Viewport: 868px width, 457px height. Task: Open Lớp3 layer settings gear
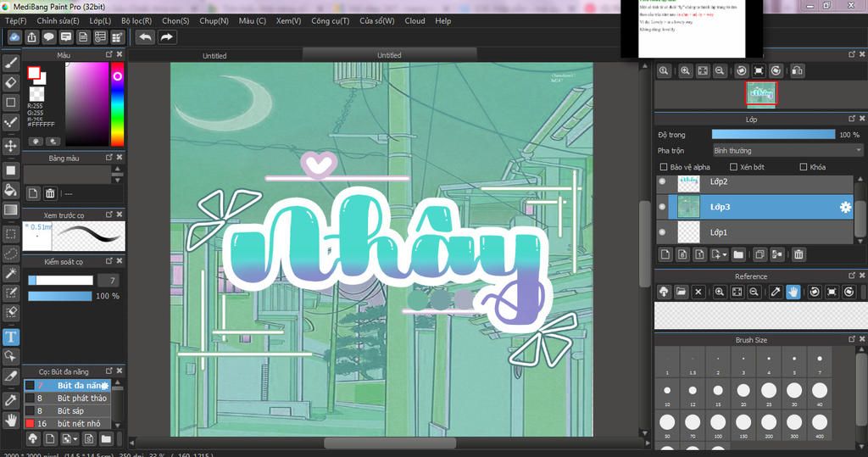click(x=845, y=207)
